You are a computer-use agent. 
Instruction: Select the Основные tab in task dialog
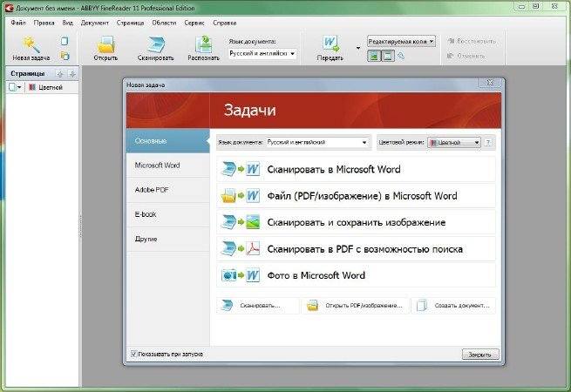click(168, 140)
